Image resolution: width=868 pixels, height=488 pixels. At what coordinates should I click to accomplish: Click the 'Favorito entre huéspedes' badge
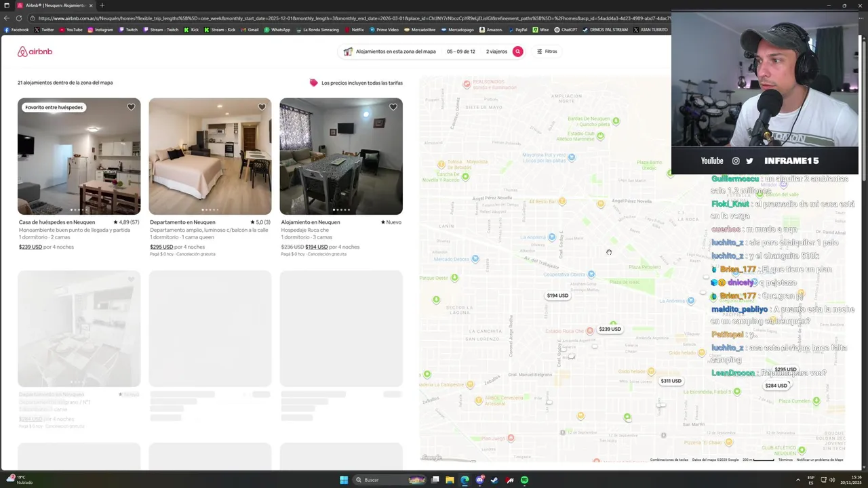point(54,107)
